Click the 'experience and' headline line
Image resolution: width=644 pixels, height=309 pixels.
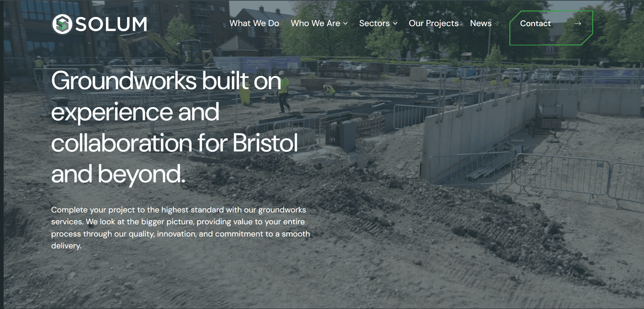(135, 112)
